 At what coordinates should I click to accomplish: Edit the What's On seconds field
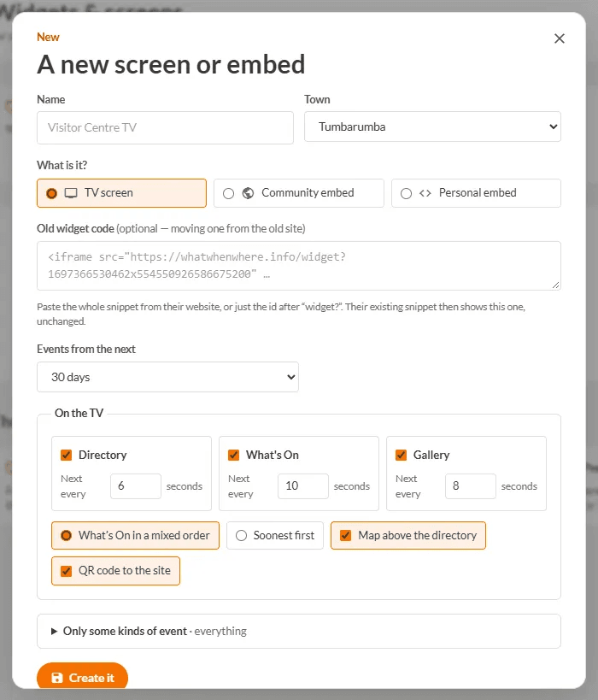[x=303, y=486]
